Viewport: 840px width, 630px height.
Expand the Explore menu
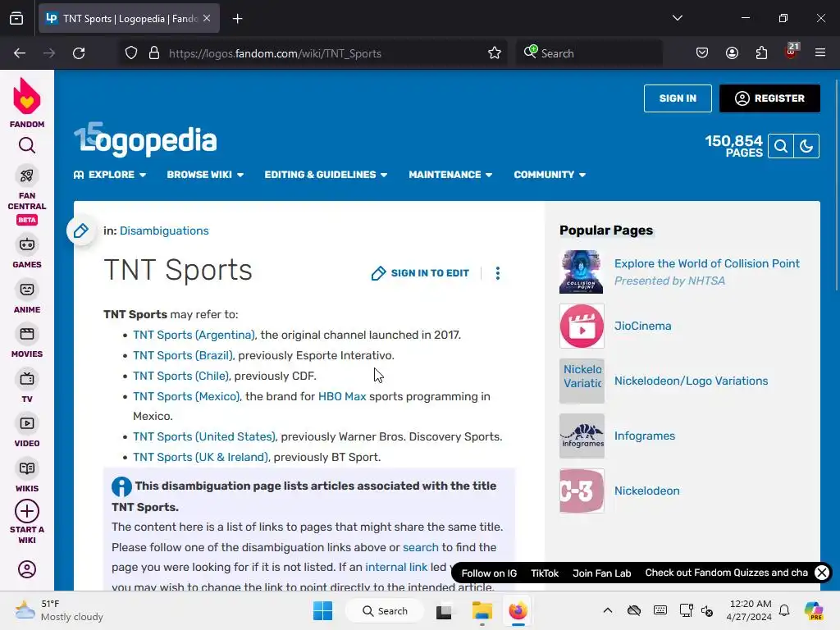click(x=110, y=175)
